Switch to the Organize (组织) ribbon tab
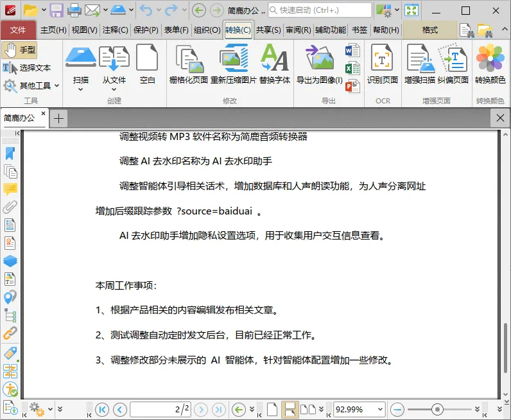Viewport: 511px width, 420px height. (x=207, y=30)
